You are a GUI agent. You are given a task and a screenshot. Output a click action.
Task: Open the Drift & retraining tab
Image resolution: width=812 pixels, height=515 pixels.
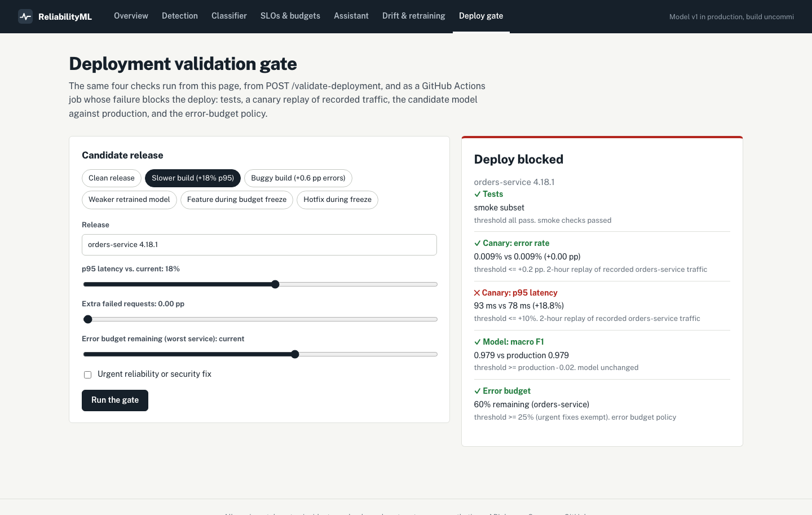[414, 16]
